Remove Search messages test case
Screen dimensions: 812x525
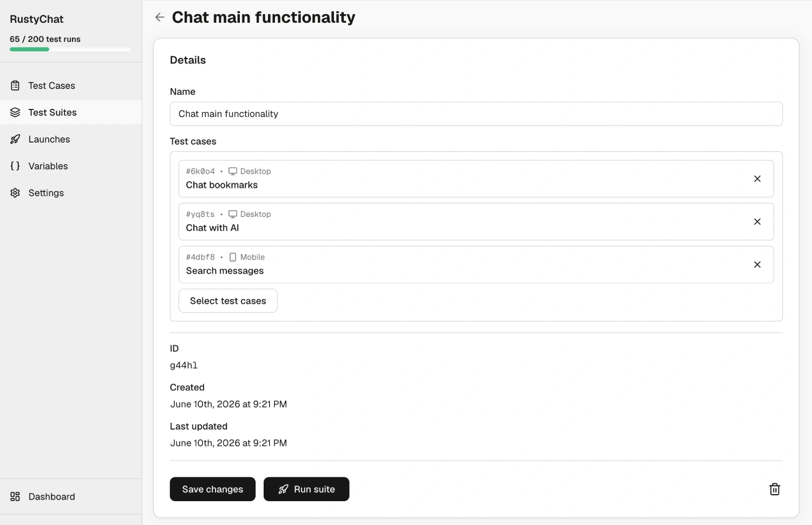(757, 264)
